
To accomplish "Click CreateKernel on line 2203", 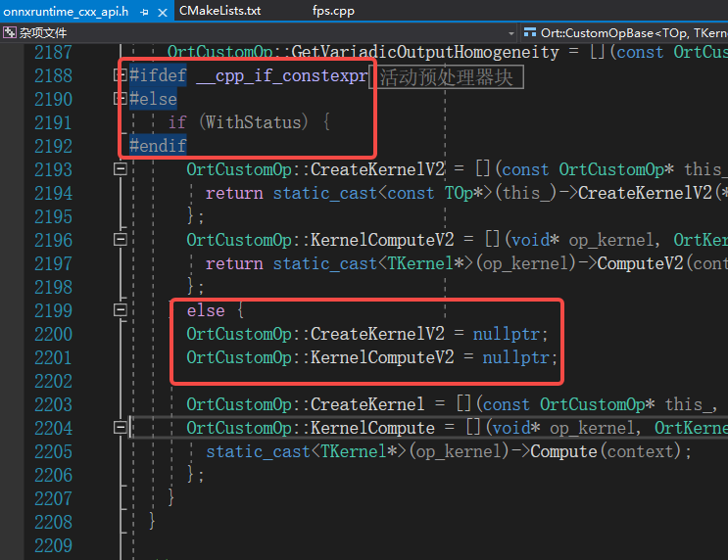I will pos(367,404).
